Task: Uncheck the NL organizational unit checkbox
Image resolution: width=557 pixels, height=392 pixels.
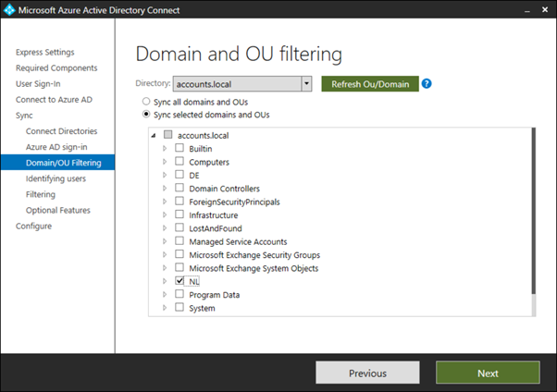Action: point(179,281)
